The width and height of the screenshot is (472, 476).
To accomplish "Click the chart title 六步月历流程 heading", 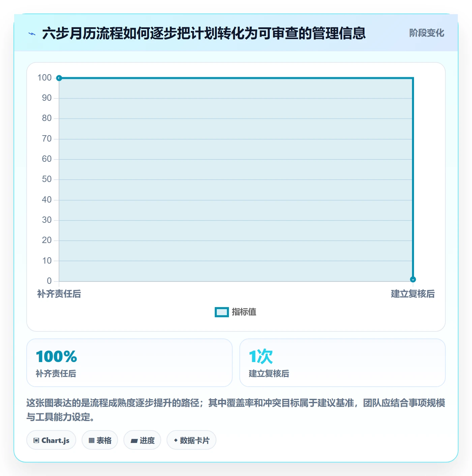I will coord(204,33).
